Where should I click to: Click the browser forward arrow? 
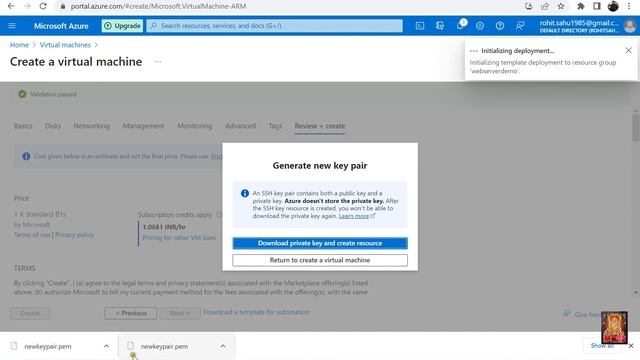[x=27, y=6]
